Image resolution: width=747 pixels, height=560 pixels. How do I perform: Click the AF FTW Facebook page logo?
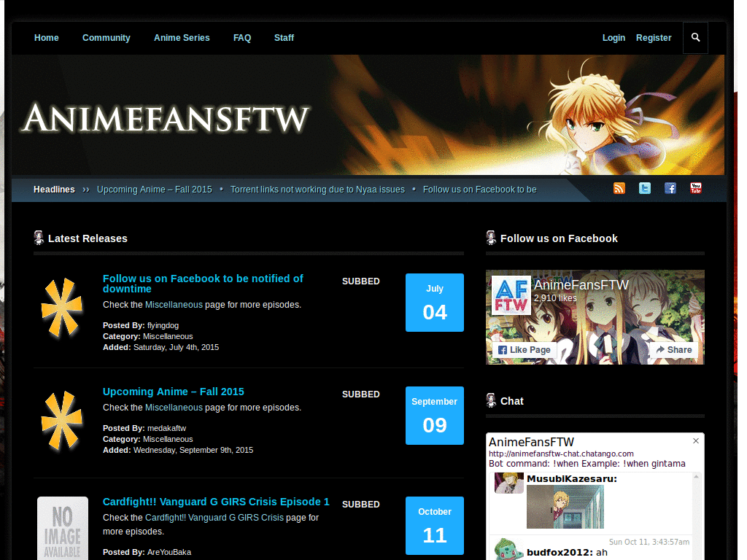click(x=511, y=295)
